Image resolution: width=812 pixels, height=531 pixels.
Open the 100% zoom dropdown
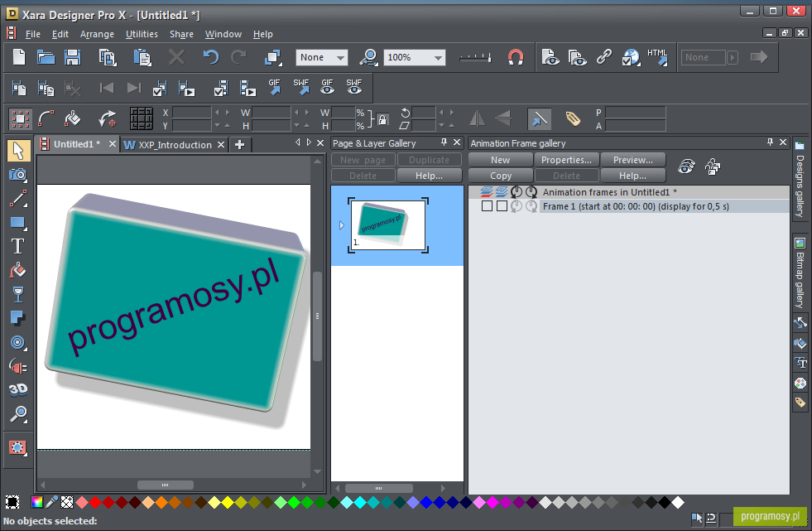438,57
